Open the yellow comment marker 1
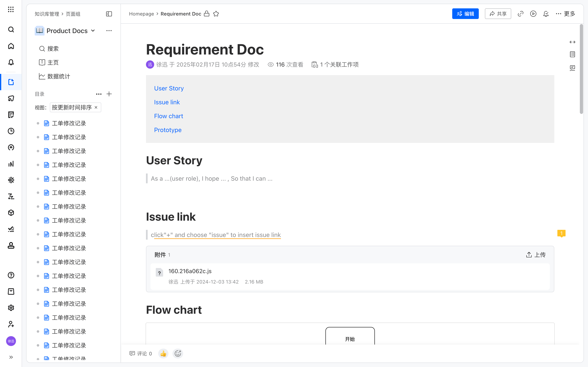 [561, 233]
